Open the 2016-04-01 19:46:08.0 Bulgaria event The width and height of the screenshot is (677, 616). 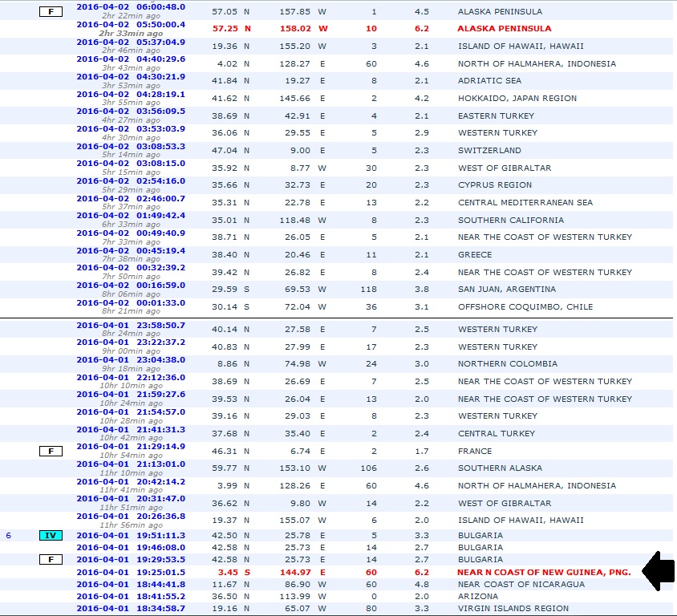(131, 547)
